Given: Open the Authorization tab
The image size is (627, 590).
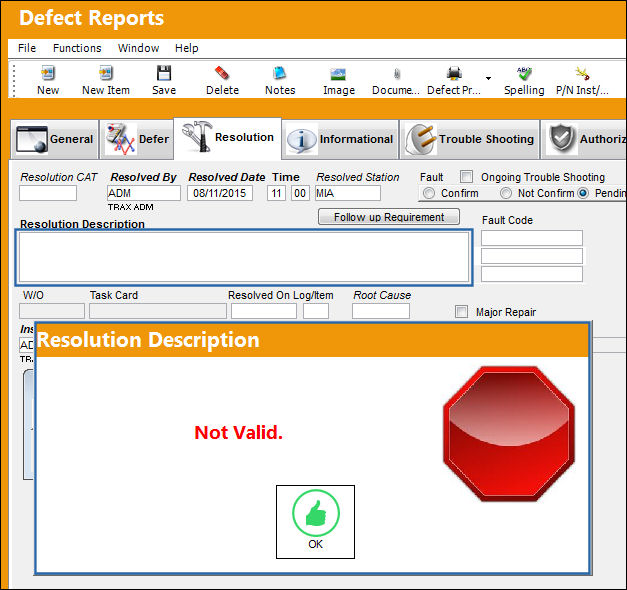Looking at the screenshot, I should pos(584,139).
